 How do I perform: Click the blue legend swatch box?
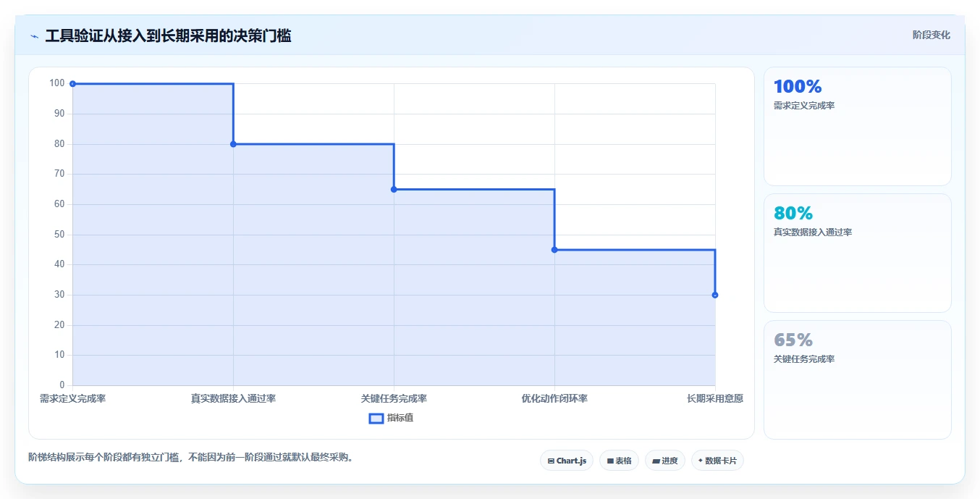tap(376, 419)
